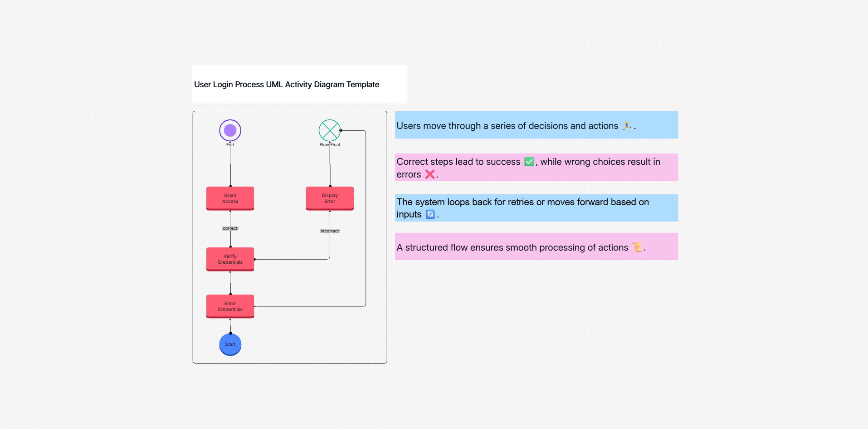Screen dimensions: 868x429
Task: Click the green checkmark emoji
Action: coord(529,162)
